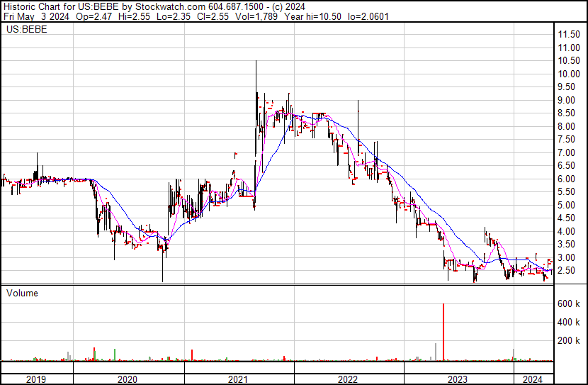The width and height of the screenshot is (588, 385).
Task: Click the 5.00 price axis label
Action: click(566, 205)
